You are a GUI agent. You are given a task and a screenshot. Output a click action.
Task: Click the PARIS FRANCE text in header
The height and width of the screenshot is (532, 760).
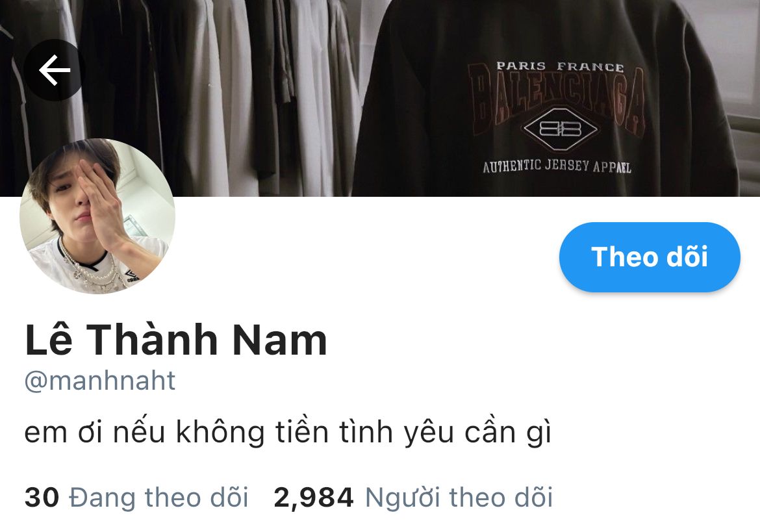coord(560,66)
